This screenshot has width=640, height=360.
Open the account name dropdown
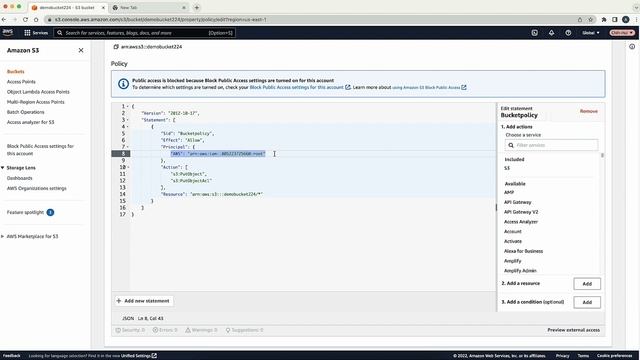[x=622, y=33]
